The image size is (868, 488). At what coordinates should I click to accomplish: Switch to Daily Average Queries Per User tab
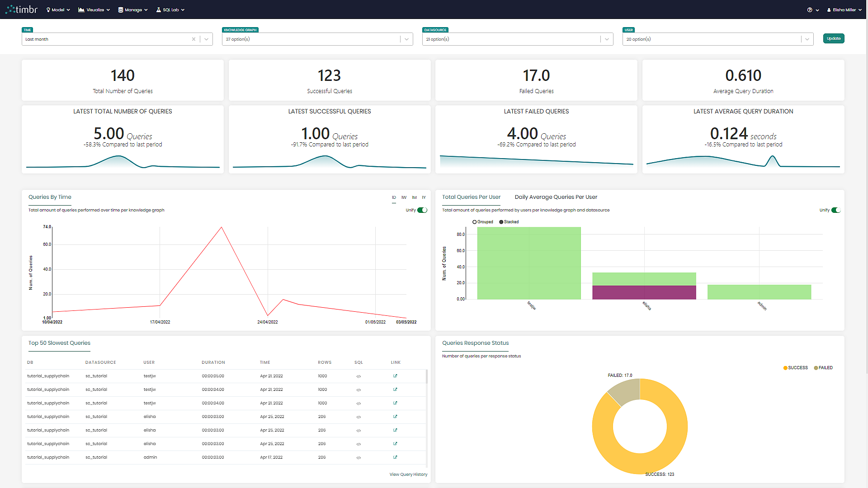pos(556,197)
